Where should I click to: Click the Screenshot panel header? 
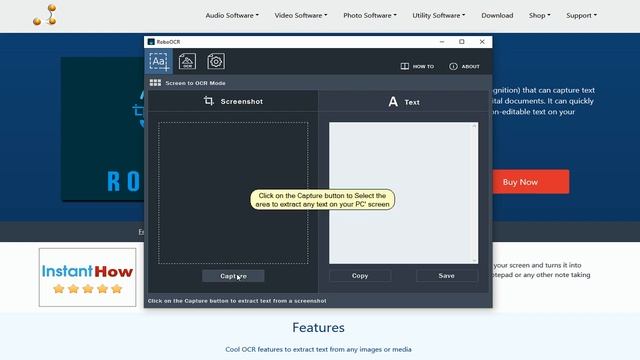tap(233, 101)
